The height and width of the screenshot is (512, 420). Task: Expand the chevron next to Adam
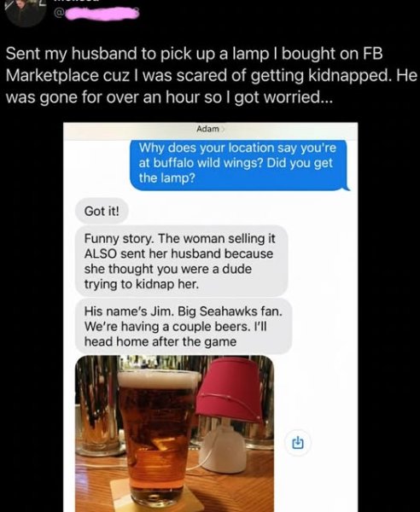click(223, 130)
